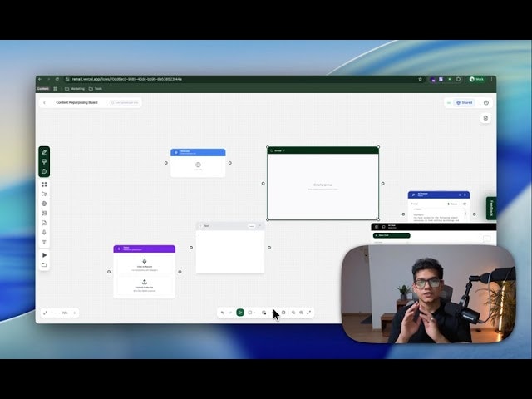The height and width of the screenshot is (399, 532).
Task: Click zoom in magnifier in bottom toolbar
Action: (301, 313)
